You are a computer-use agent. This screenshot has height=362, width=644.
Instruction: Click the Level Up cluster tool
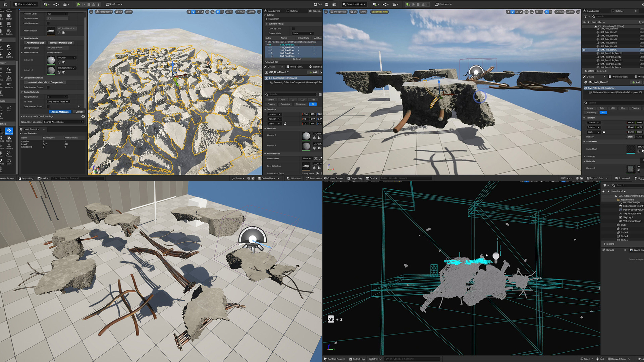click(9, 85)
